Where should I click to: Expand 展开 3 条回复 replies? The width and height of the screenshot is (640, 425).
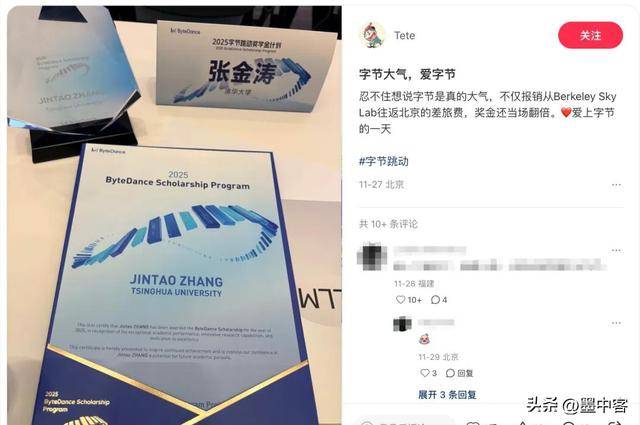click(x=447, y=395)
